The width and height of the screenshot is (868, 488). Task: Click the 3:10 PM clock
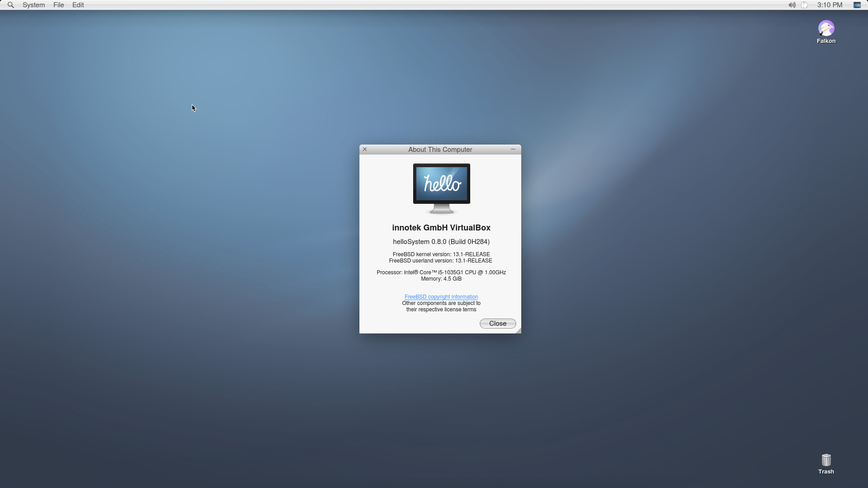pyautogui.click(x=829, y=5)
